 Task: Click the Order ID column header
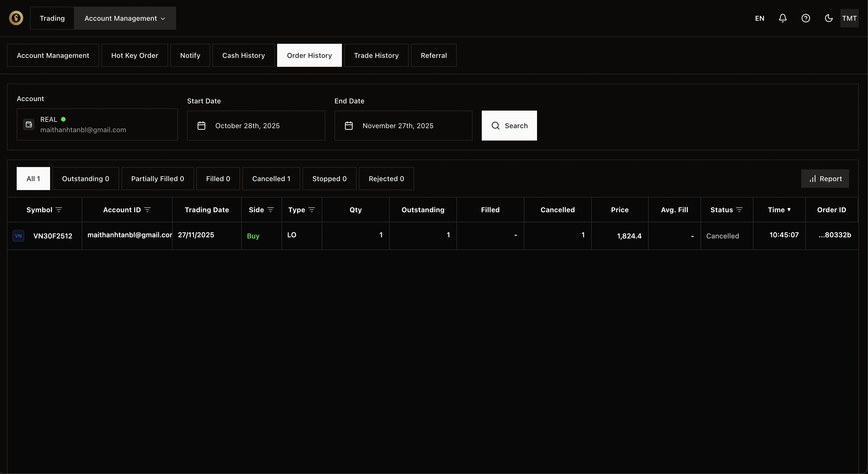click(831, 210)
